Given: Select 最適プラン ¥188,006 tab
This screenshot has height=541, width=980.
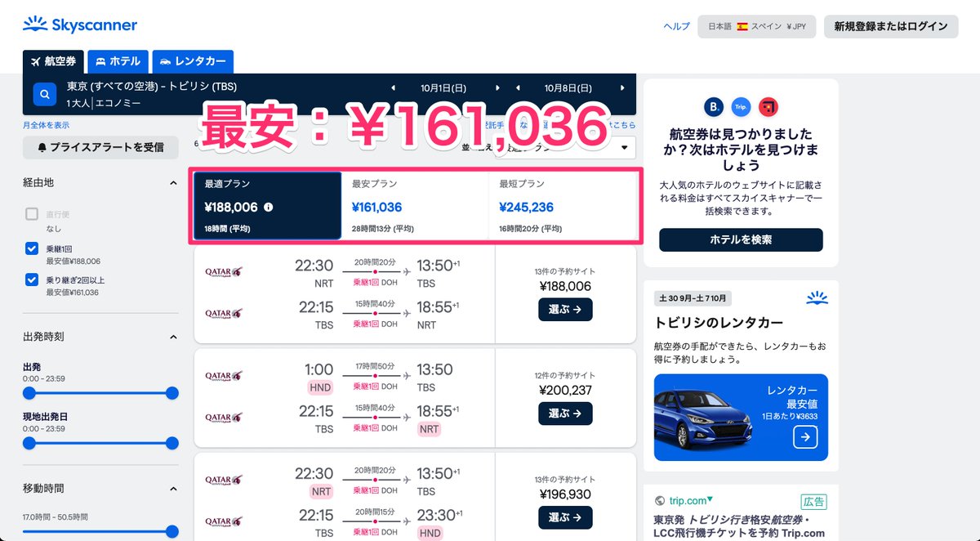Looking at the screenshot, I should coord(268,206).
